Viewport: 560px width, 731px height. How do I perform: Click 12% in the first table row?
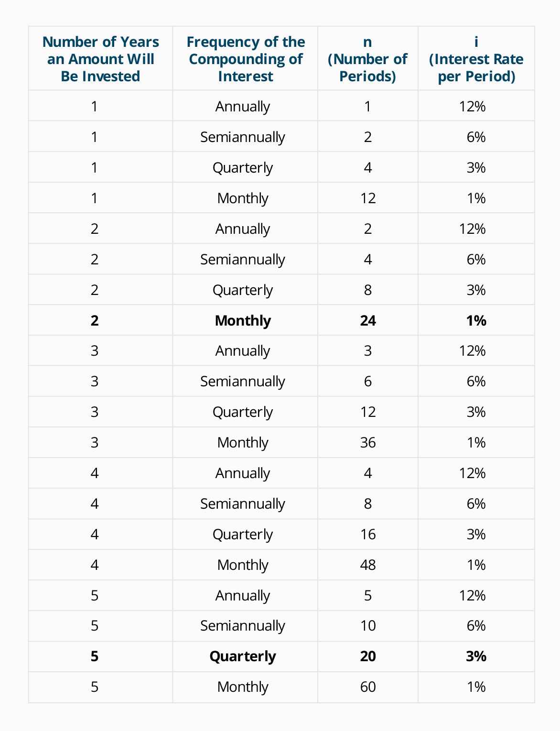[x=473, y=107]
